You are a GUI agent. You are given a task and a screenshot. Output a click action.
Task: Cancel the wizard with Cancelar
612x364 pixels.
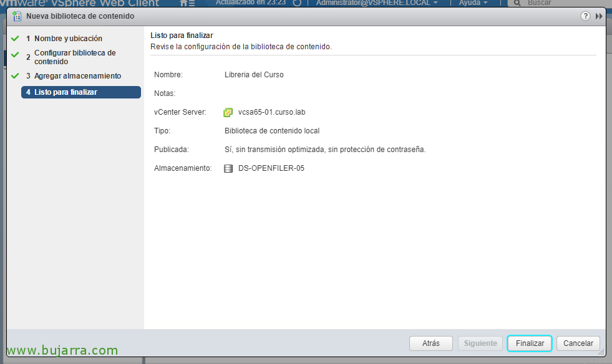pos(578,343)
